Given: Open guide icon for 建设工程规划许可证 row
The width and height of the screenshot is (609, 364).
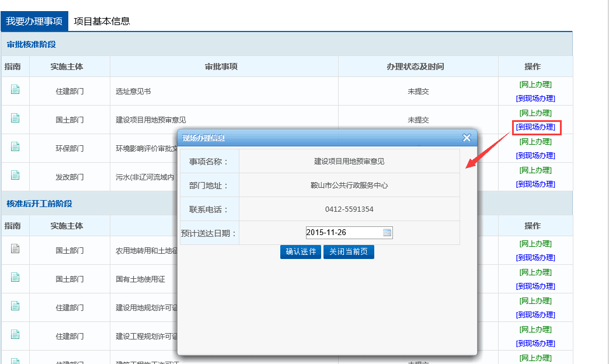Looking at the screenshot, I should (15, 335).
